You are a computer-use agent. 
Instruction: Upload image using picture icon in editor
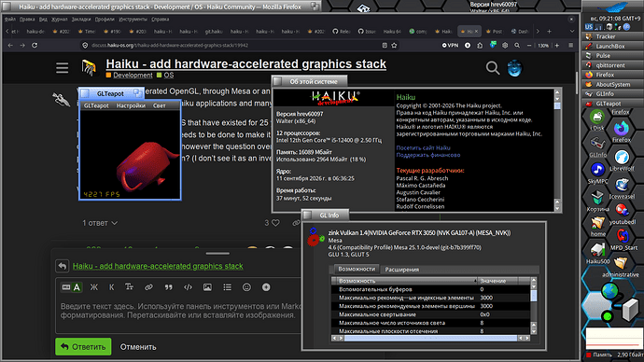[207, 287]
